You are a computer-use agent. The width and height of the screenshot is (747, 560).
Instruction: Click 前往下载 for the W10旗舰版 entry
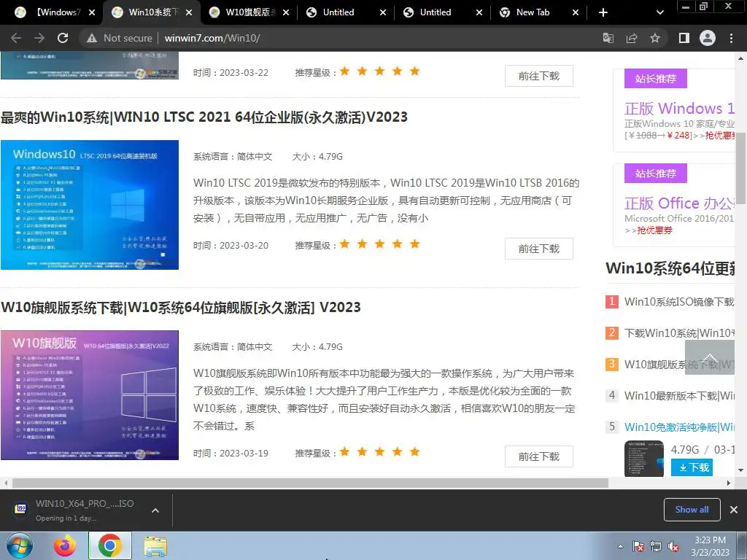tap(539, 456)
